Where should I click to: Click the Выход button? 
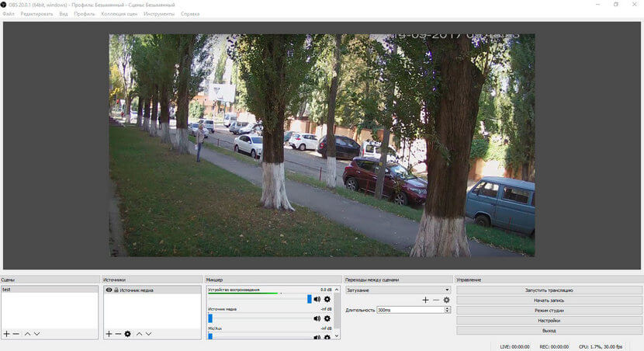(x=549, y=331)
